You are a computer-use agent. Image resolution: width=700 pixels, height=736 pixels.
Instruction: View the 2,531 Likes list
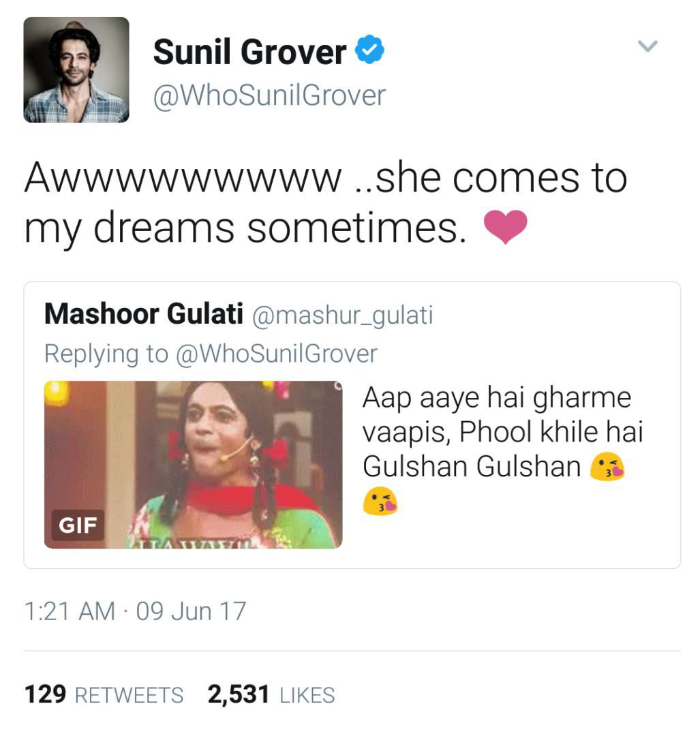(x=271, y=694)
